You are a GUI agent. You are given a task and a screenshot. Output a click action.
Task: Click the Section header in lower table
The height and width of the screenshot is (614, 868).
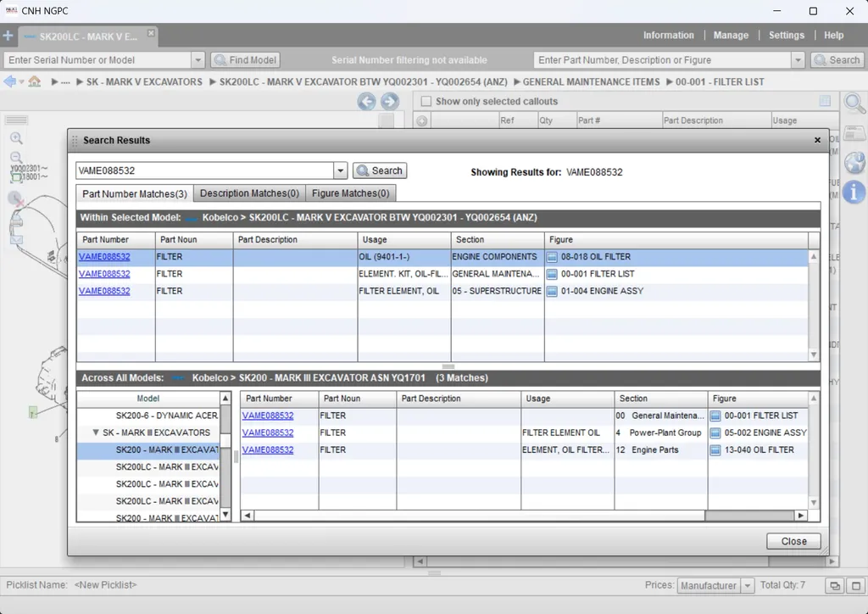(661, 399)
